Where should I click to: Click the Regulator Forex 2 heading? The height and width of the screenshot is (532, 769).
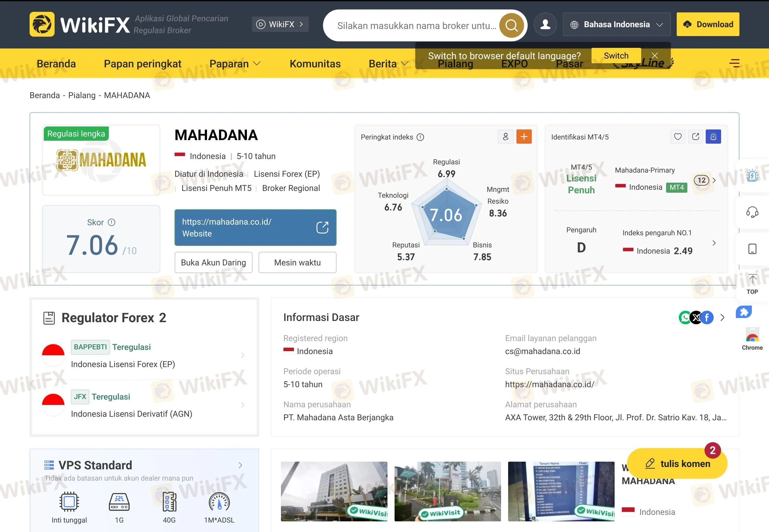[x=114, y=318]
